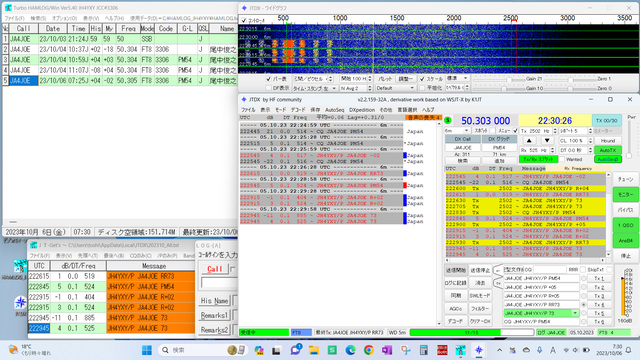Screen dimensions: 640x360
Task: Click the notification bell in taskbar
Action: [629, 350]
